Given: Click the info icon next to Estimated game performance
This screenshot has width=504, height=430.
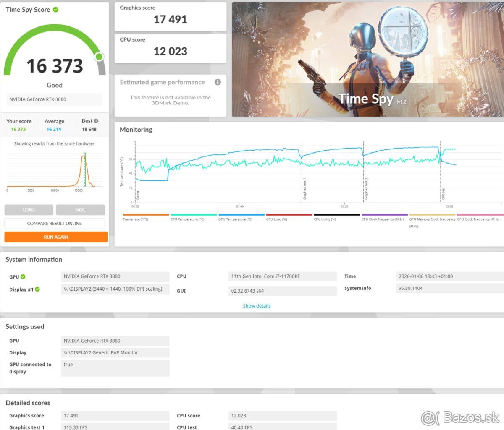Looking at the screenshot, I should click(218, 82).
